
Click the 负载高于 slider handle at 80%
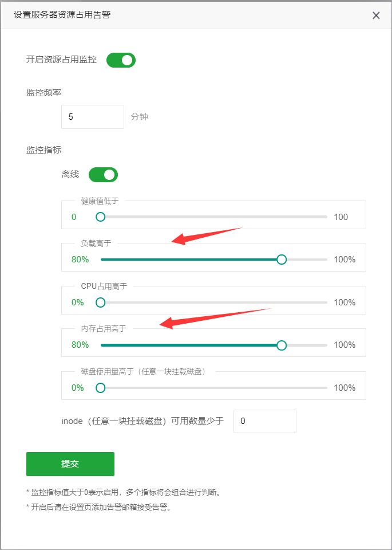(282, 260)
